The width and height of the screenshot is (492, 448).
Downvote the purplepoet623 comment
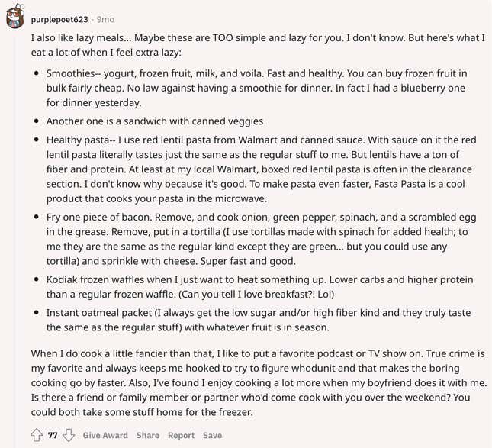69,435
